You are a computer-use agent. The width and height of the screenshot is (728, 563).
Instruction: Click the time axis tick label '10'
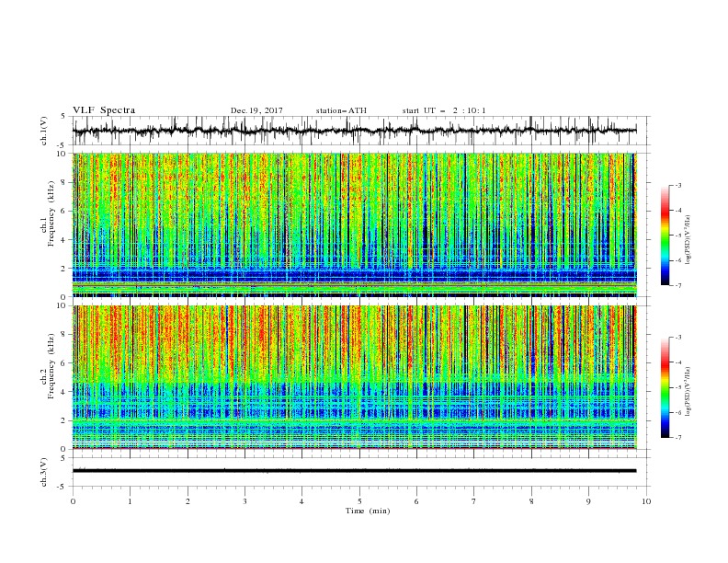[x=646, y=501]
